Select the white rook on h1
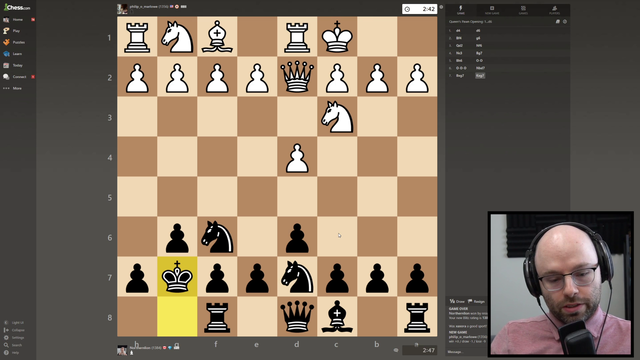The width and height of the screenshot is (640, 360). coord(137,37)
